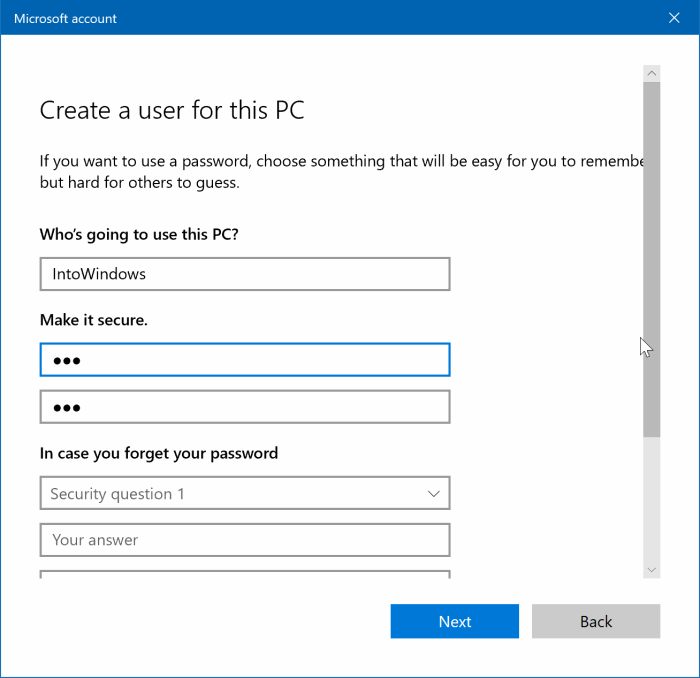Click the scrollbar up arrow
The image size is (700, 678).
(x=651, y=73)
